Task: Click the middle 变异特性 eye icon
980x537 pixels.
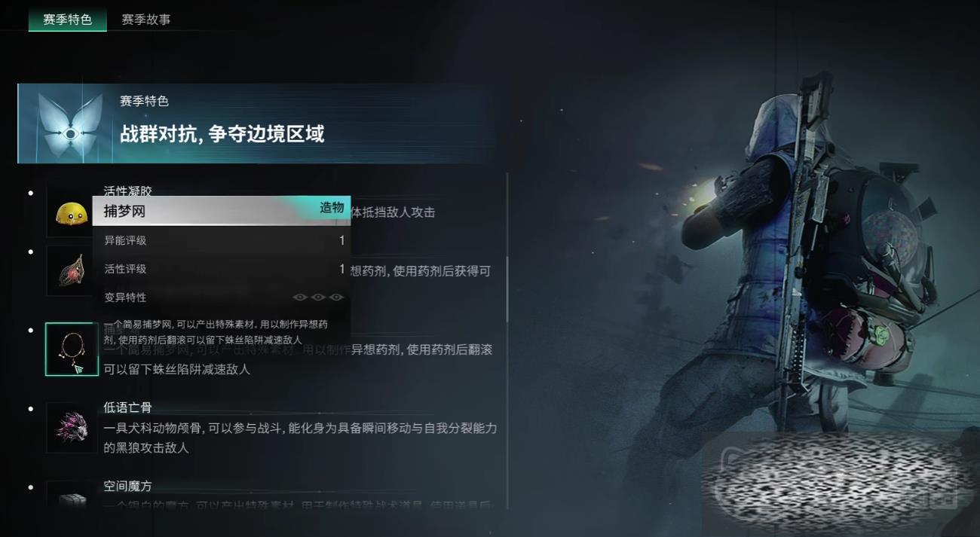Action: point(318,297)
